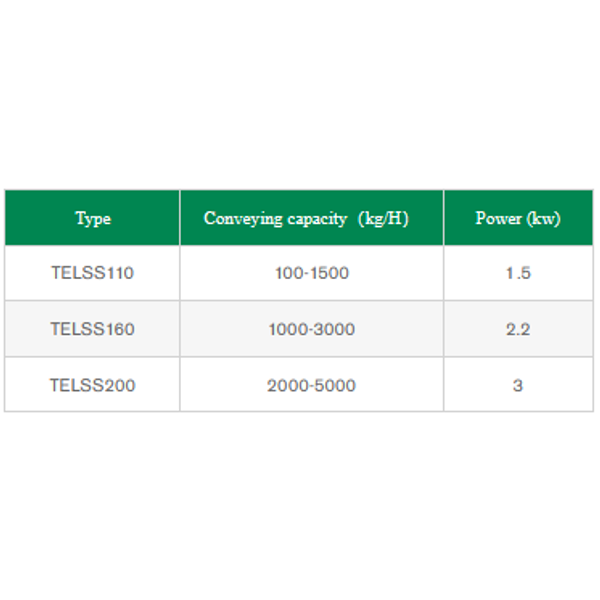Select the 1.5 power value cell
The width and height of the screenshot is (600, 600).
coord(517,273)
